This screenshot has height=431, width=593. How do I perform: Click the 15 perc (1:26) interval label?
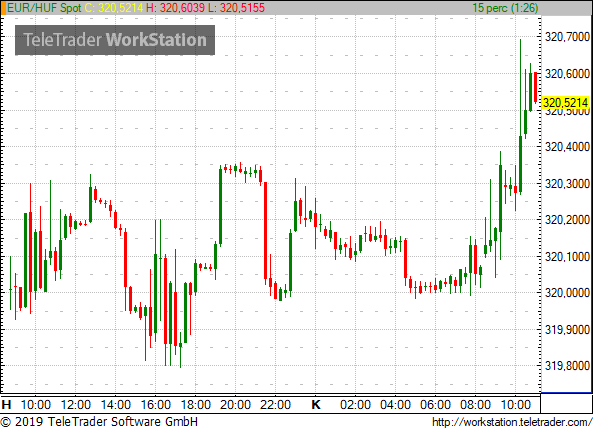505,8
